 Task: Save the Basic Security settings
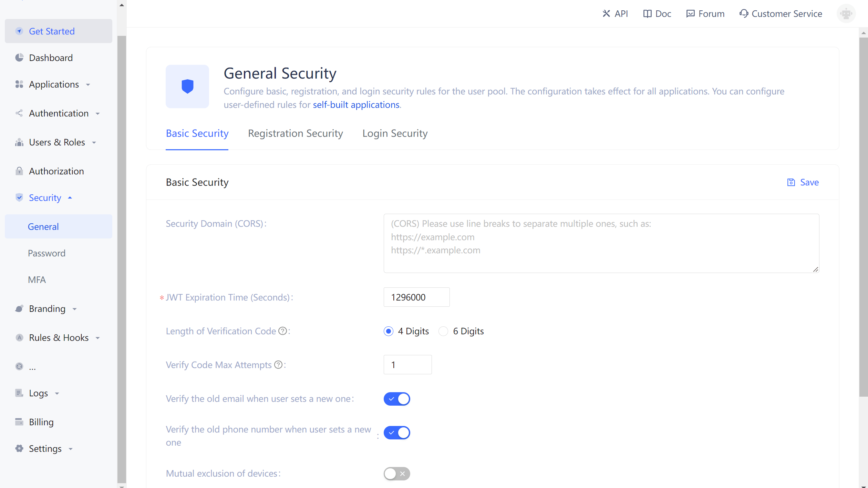(803, 182)
